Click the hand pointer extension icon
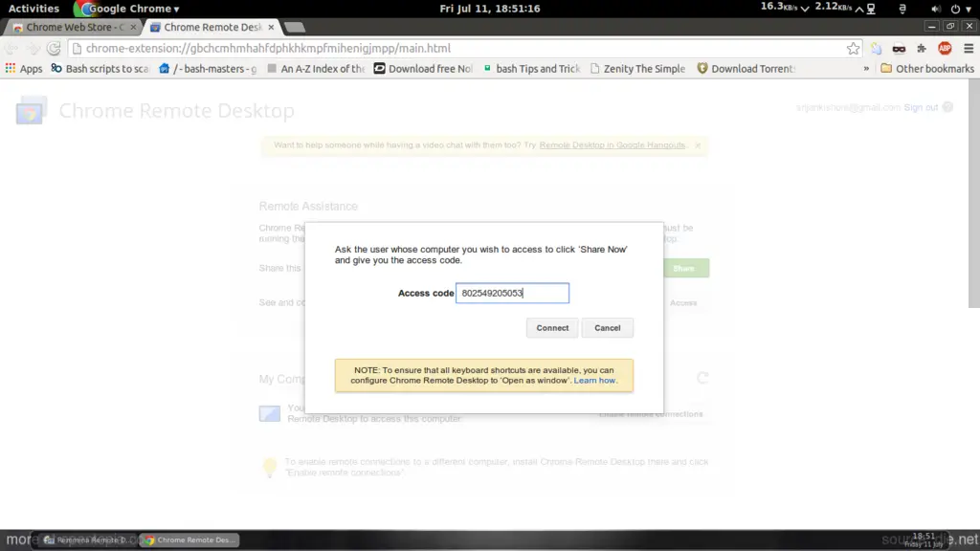Screen dimensions: 980x551 click(x=877, y=48)
